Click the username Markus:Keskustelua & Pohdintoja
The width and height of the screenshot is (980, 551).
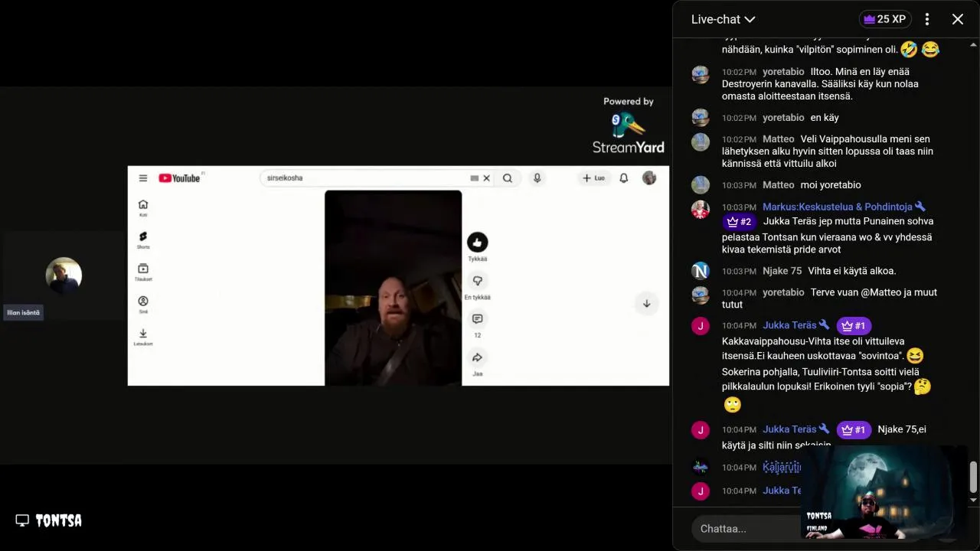tap(838, 207)
